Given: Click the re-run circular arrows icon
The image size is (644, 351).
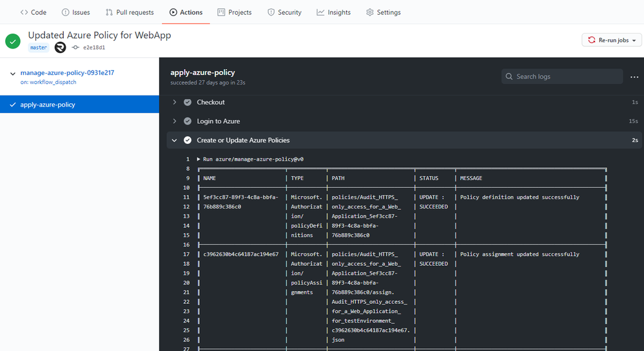Looking at the screenshot, I should (591, 40).
